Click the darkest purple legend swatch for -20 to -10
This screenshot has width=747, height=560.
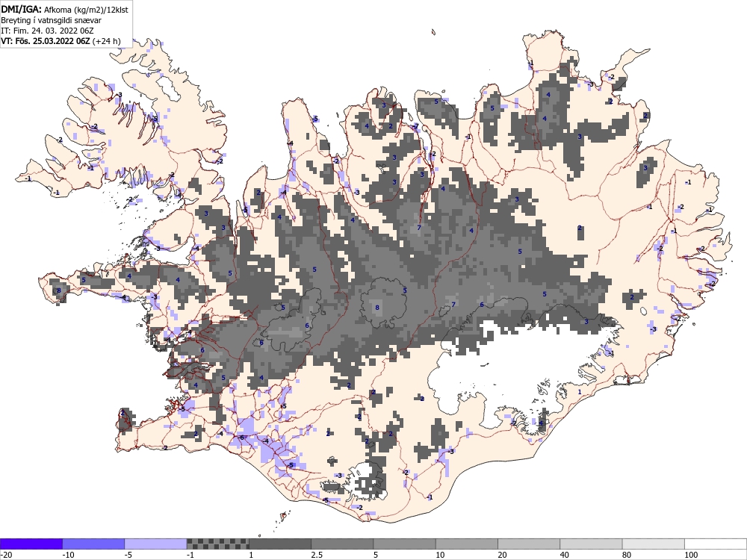pos(31,544)
